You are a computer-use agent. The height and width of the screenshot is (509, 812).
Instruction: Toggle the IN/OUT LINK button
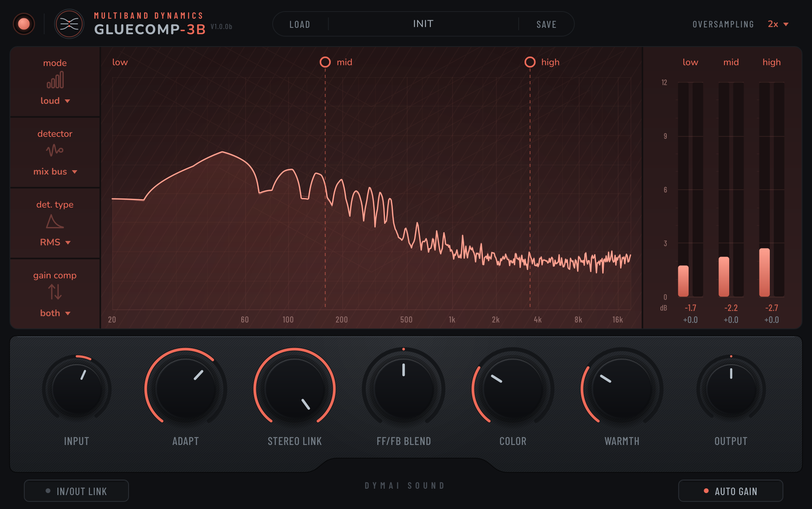pos(76,491)
